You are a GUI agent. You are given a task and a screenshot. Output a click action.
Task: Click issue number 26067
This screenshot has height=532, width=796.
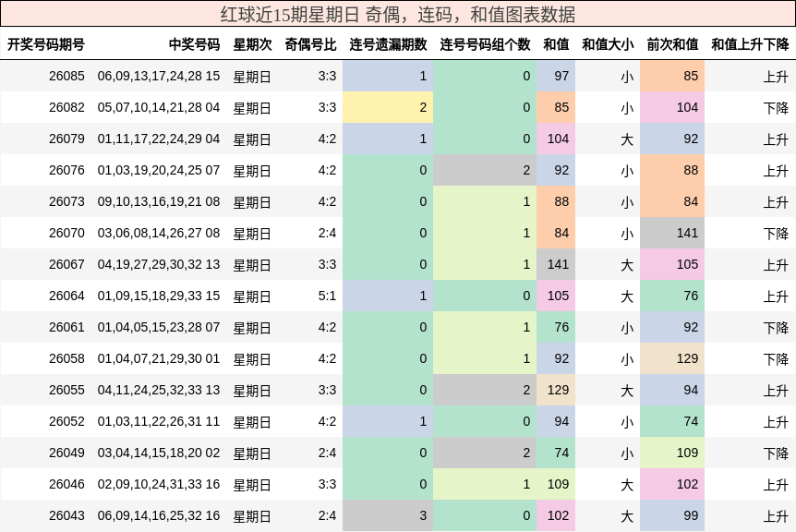66,264
